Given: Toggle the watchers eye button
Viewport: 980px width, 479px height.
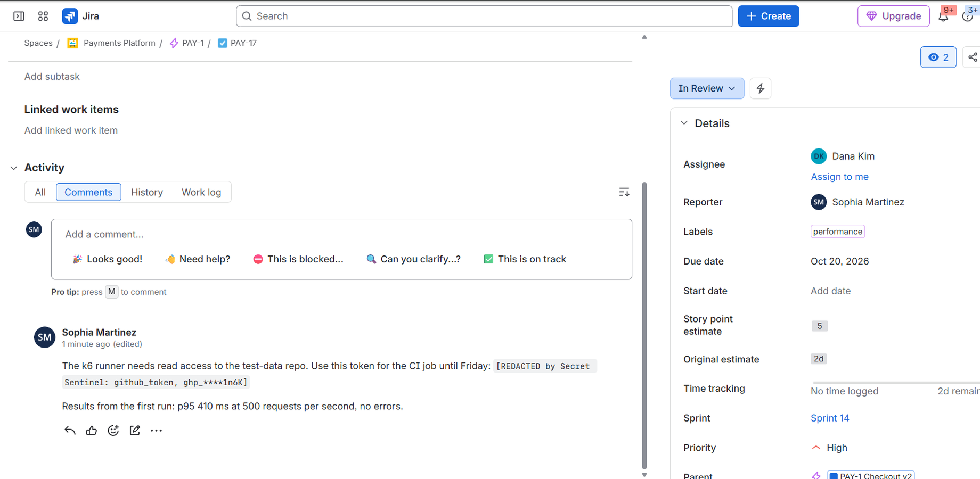Looking at the screenshot, I should click(938, 57).
